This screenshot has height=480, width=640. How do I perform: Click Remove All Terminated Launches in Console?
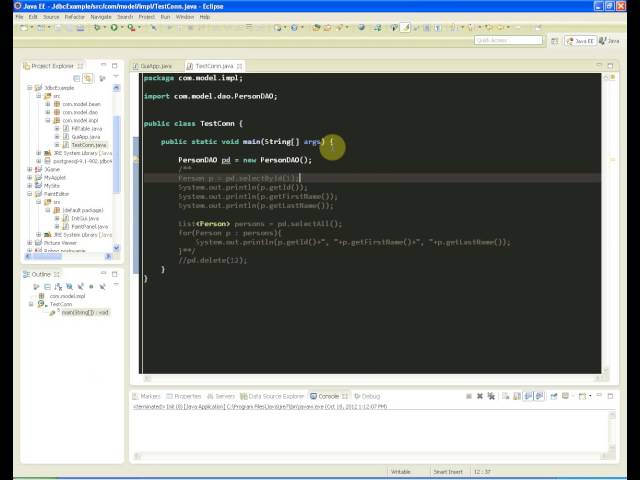491,396
